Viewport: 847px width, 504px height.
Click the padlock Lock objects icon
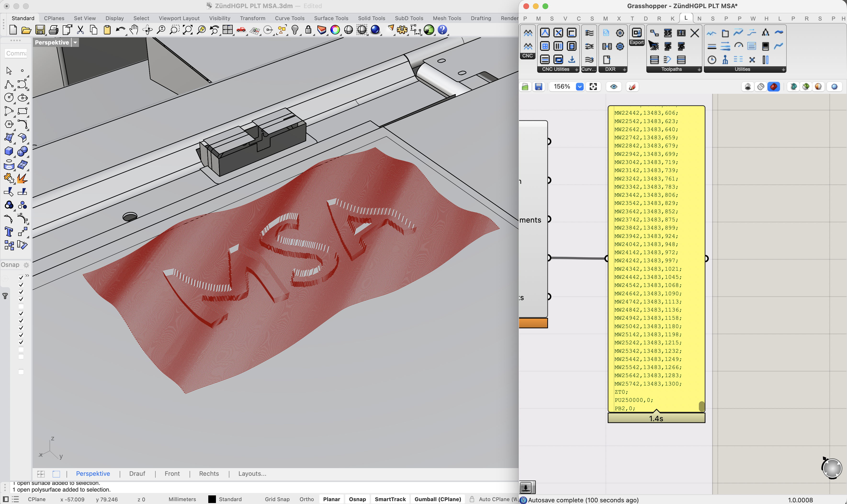click(308, 30)
